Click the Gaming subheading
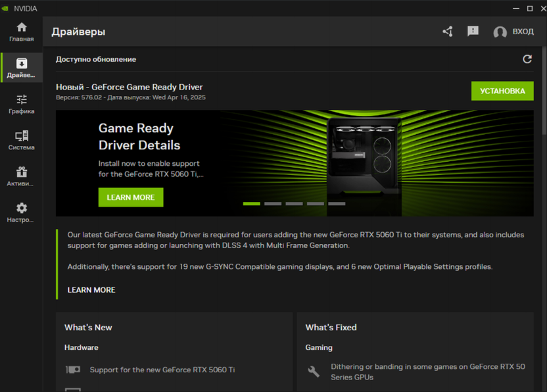The width and height of the screenshot is (547, 392). point(319,348)
